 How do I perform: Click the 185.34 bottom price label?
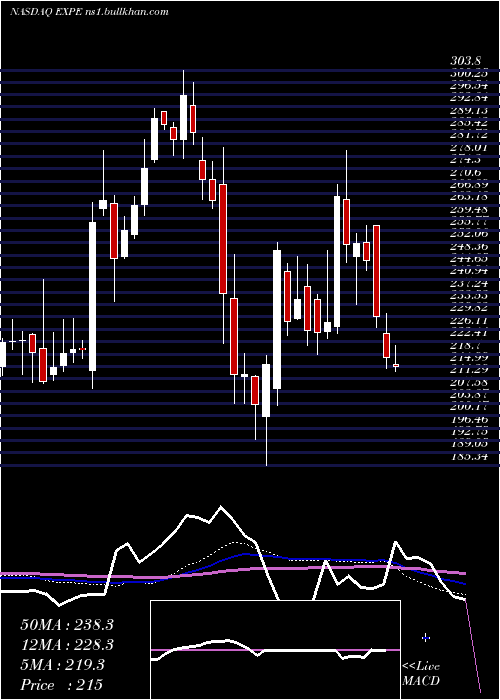click(x=468, y=457)
